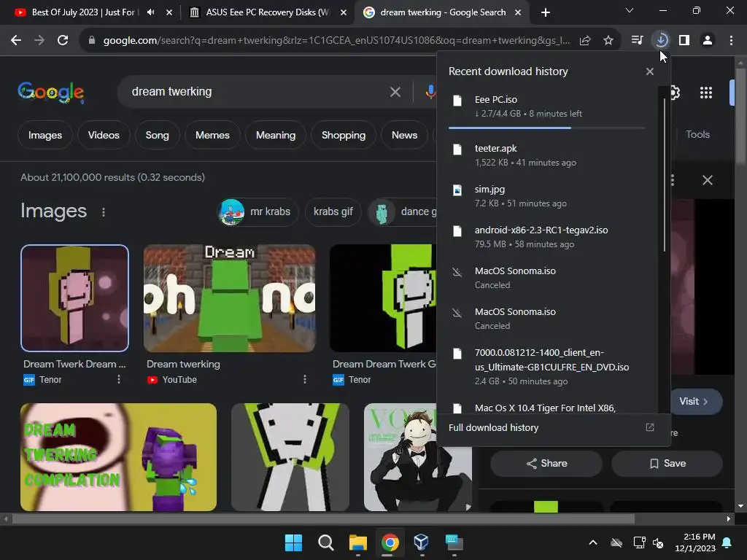The width and height of the screenshot is (747, 560).
Task: Bookmark this page with the star icon
Action: 608,41
